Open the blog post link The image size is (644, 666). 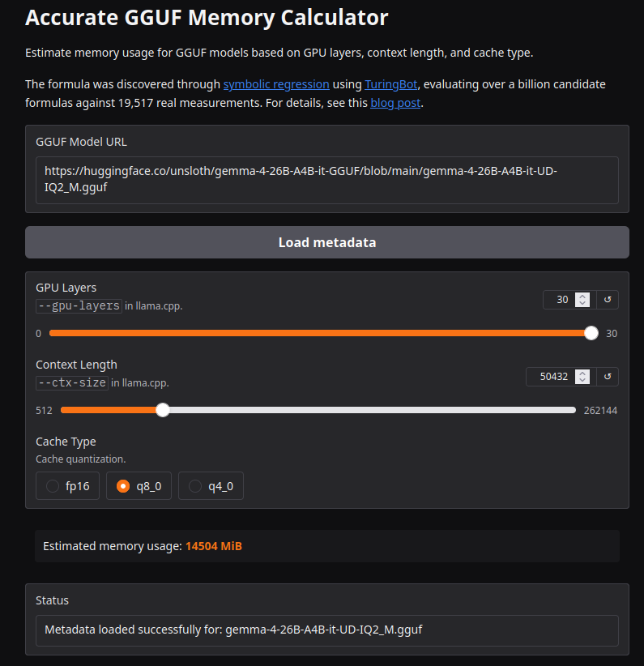(x=395, y=103)
